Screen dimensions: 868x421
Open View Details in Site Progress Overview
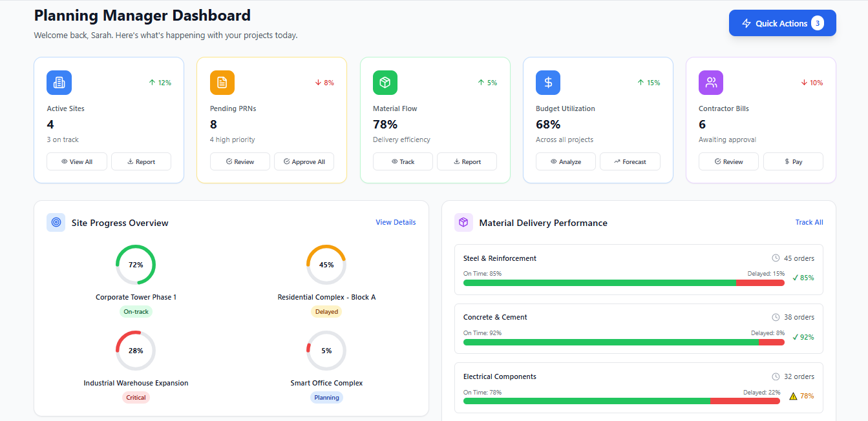point(396,222)
